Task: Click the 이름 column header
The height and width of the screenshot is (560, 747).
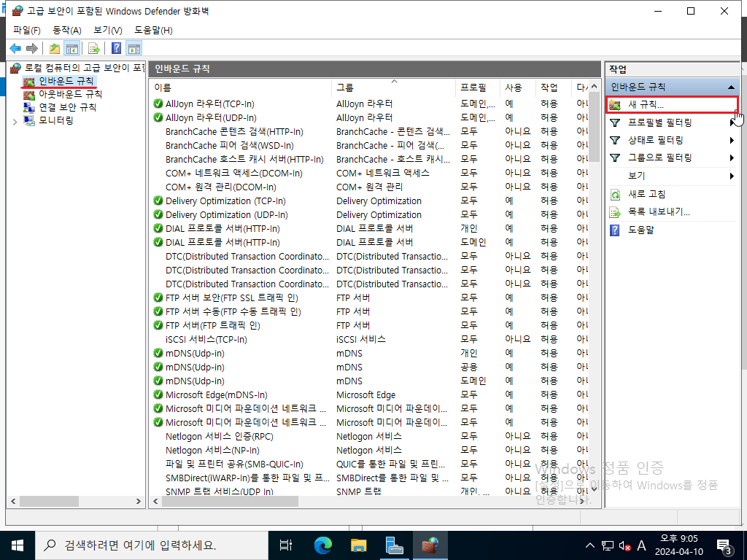Action: [240, 87]
